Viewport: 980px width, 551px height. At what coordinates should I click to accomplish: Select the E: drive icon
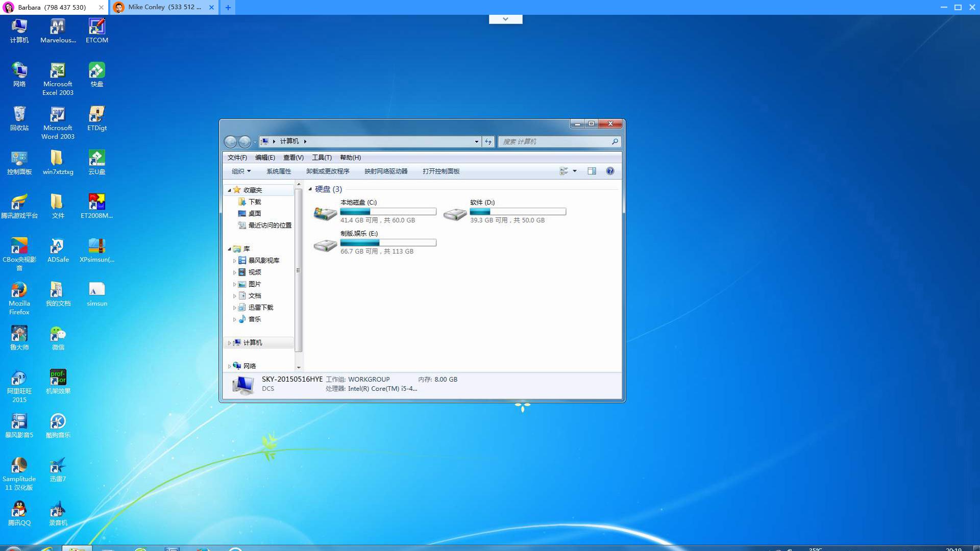(325, 245)
